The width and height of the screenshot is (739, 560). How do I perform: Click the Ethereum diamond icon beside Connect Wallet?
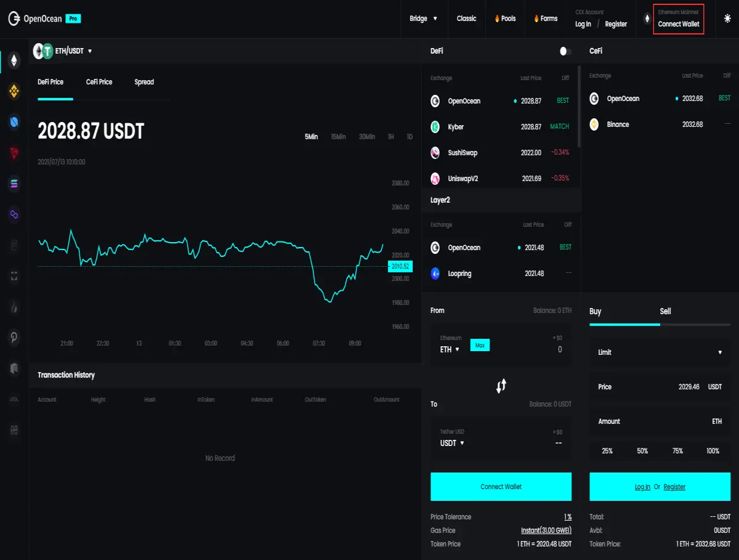point(647,18)
